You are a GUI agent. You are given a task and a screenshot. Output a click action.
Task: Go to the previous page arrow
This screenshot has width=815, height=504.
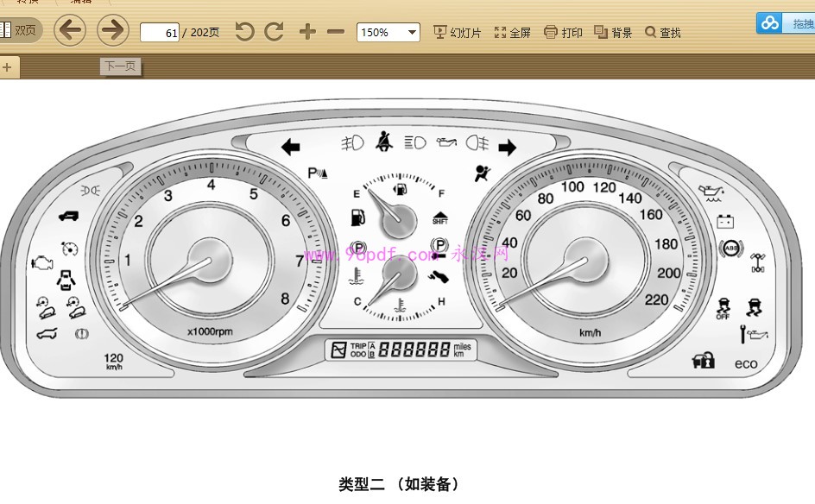(70, 31)
